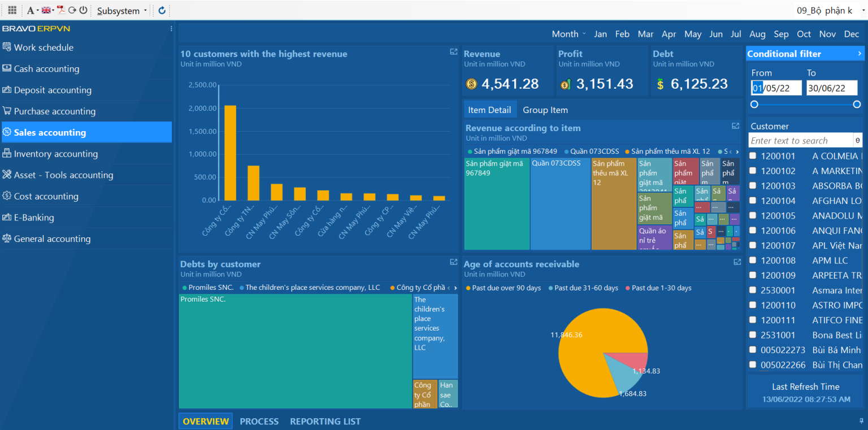Select the 005022273 Bùi Bá Minh checkbox
This screenshot has width=868, height=430.
(x=753, y=350)
